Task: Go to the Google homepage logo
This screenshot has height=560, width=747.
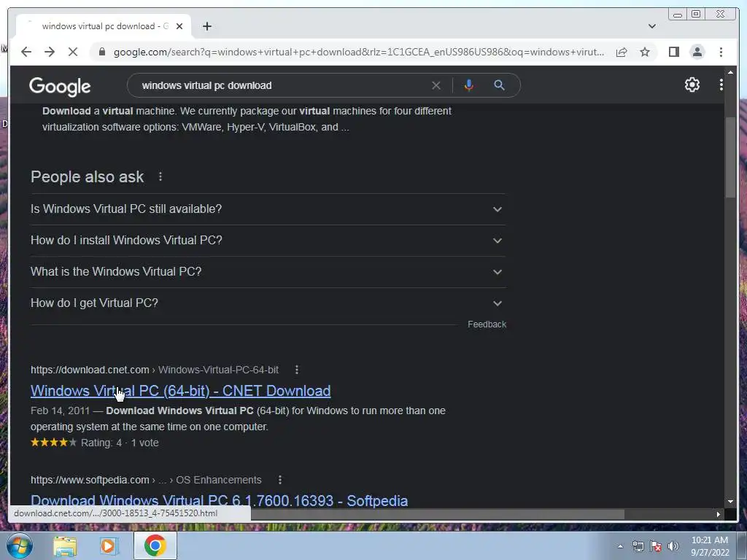Action: point(60,86)
